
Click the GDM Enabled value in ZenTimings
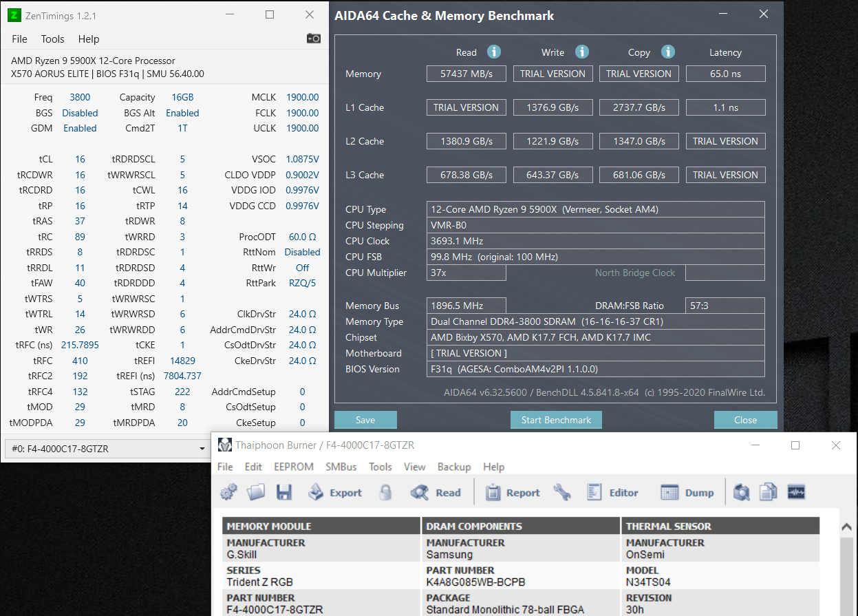[x=80, y=128]
